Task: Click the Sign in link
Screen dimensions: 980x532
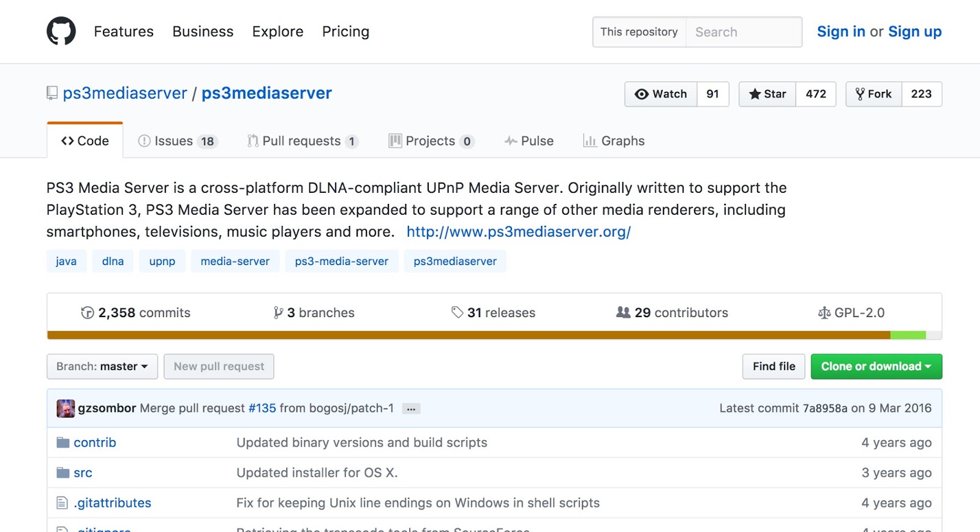Action: [x=841, y=31]
